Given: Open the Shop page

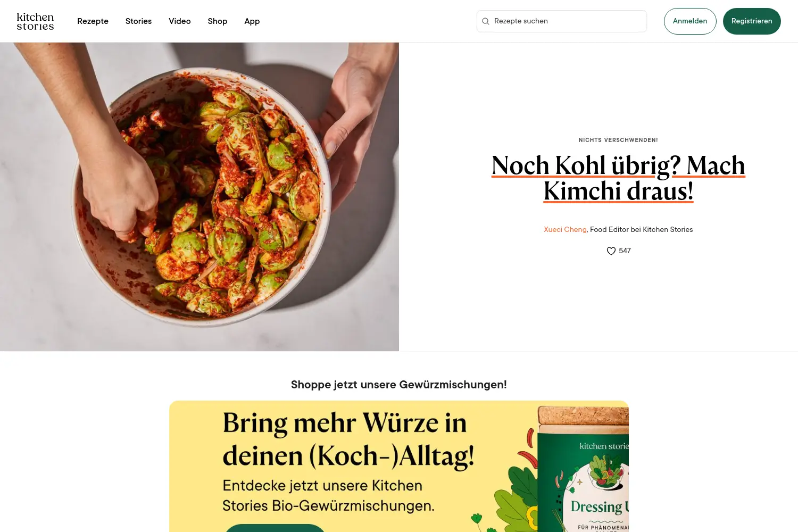Looking at the screenshot, I should [218, 21].
